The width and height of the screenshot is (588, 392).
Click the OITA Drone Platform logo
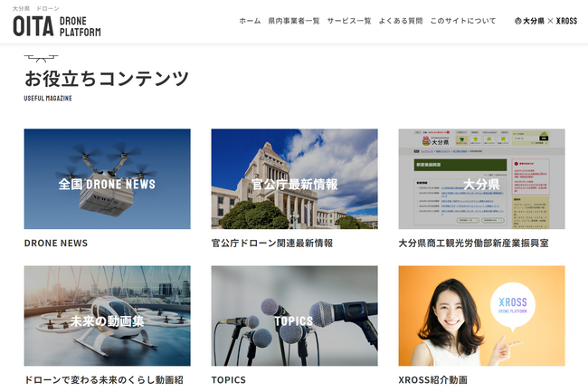click(57, 25)
